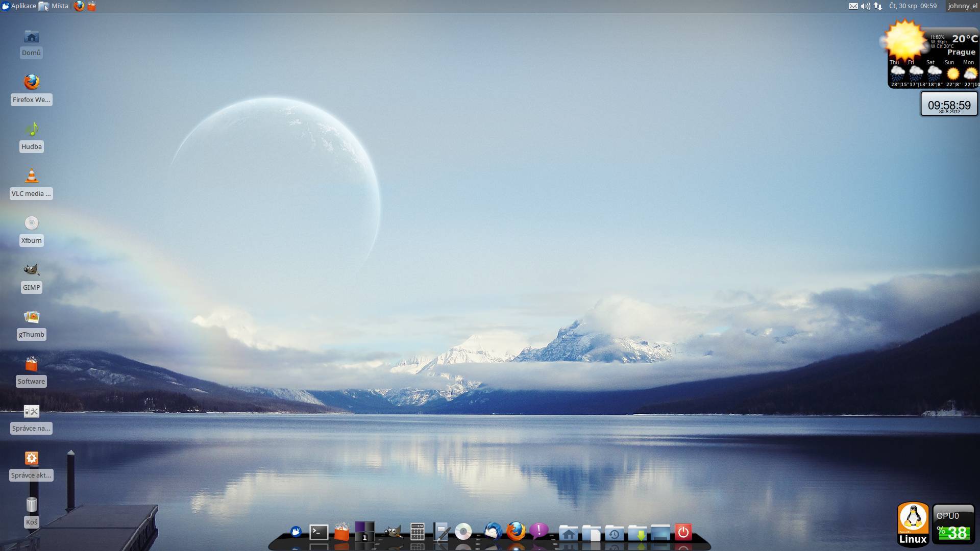The height and width of the screenshot is (551, 980).
Task: Click the workspace switcher in the dock
Action: coord(364,532)
